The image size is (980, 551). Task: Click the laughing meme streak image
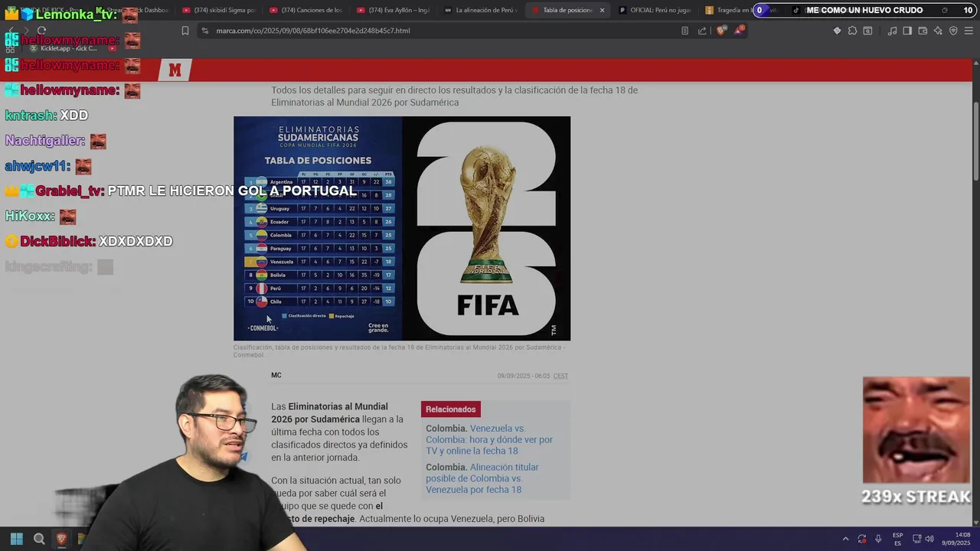(x=916, y=430)
